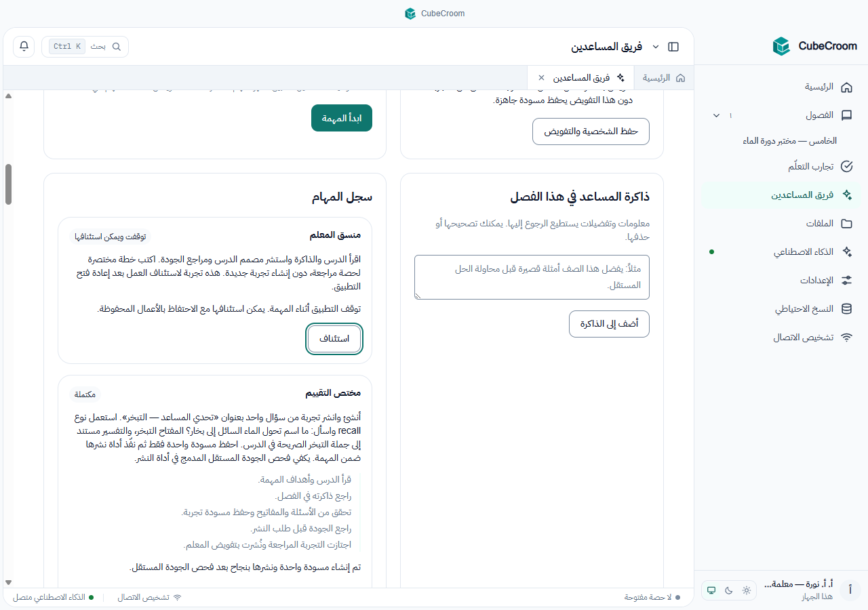Switch to light theme sun icon

tap(747, 590)
